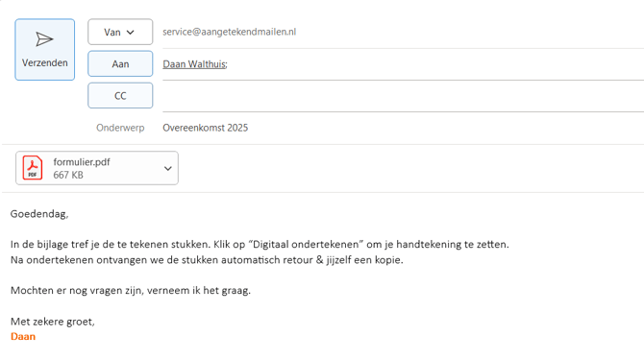Expand the formulier.pdf attachment options chevron
Image resolution: width=644 pixels, height=360 pixels.
(x=167, y=168)
